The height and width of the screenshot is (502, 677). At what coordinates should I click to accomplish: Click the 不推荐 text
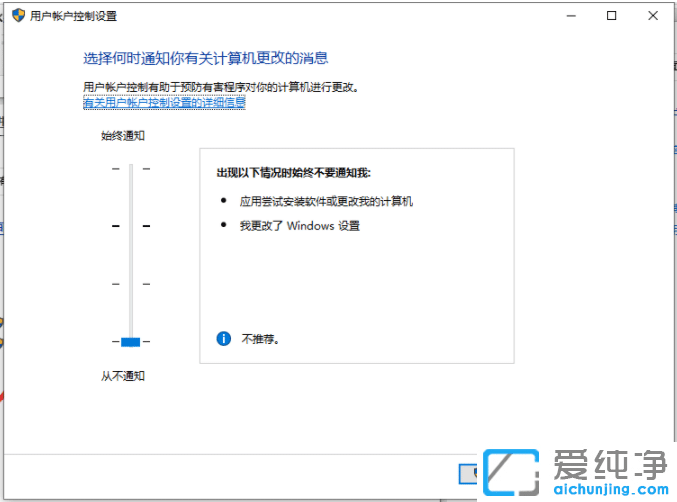click(260, 339)
